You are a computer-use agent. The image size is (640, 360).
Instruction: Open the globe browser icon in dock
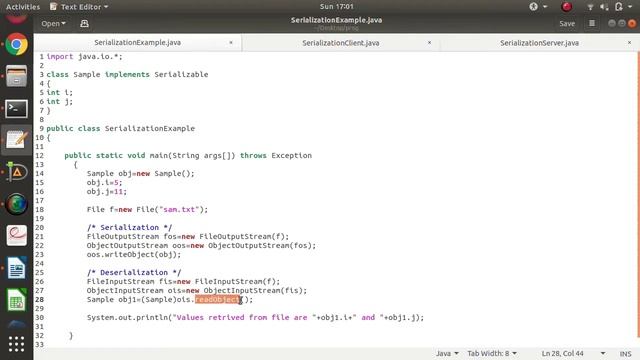pos(16,204)
